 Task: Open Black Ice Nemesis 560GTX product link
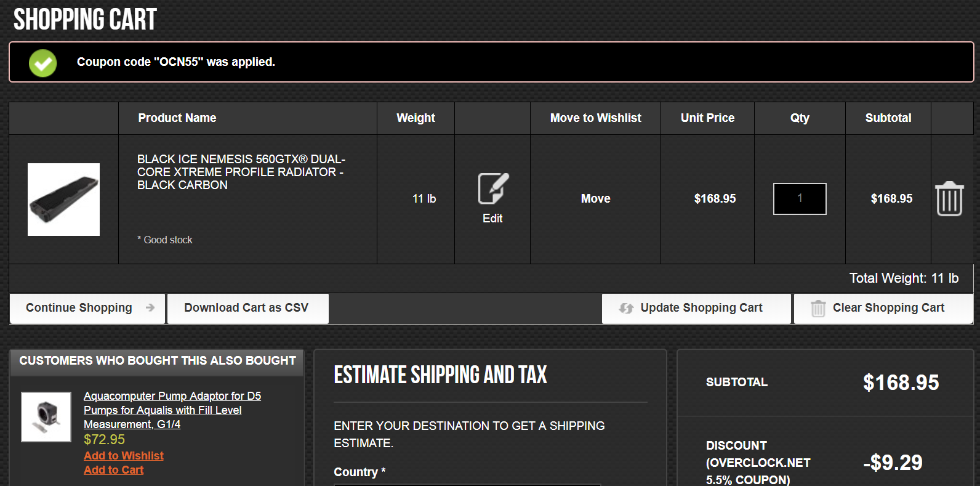[241, 172]
